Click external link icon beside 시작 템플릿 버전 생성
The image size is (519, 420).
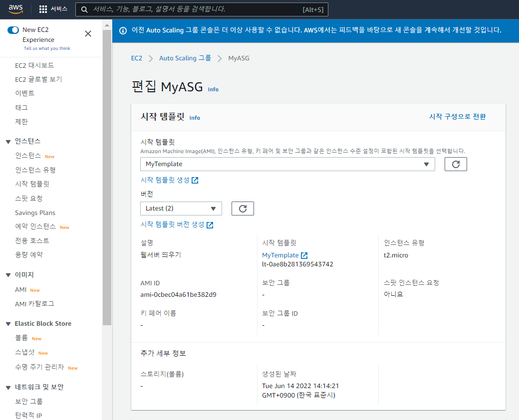[x=210, y=225]
